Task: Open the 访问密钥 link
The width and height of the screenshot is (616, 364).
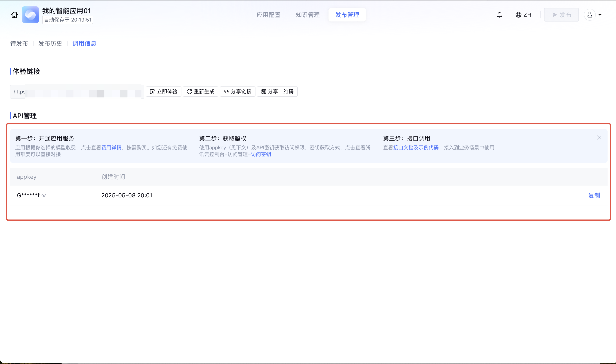Action: tap(261, 155)
